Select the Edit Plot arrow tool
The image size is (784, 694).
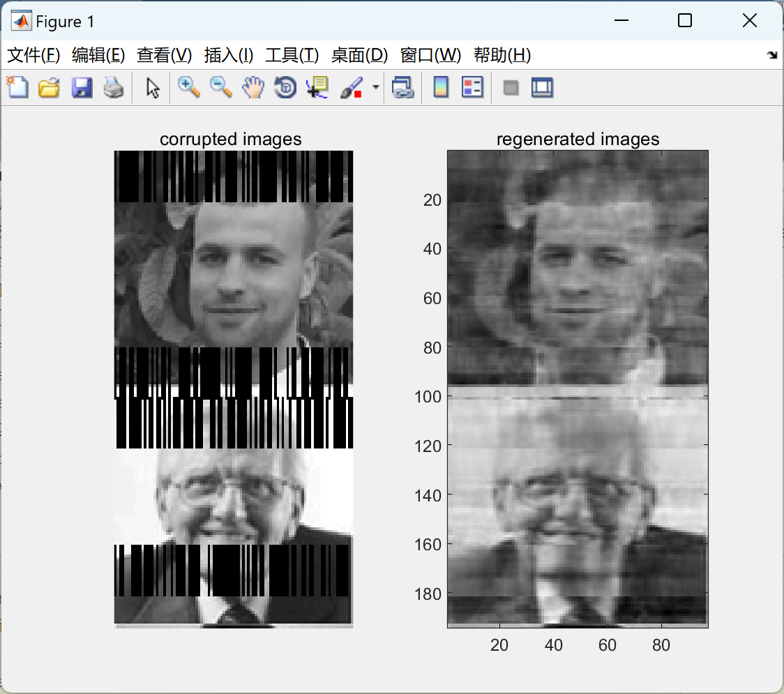tap(153, 87)
